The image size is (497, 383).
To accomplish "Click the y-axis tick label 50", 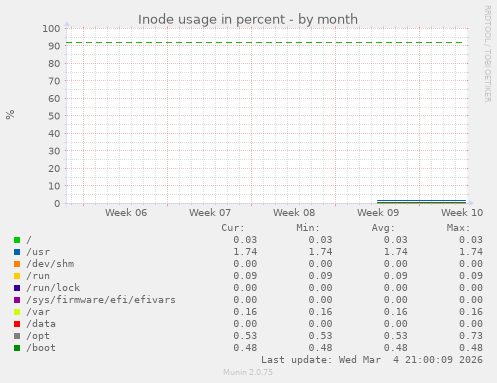I will pos(54,116).
